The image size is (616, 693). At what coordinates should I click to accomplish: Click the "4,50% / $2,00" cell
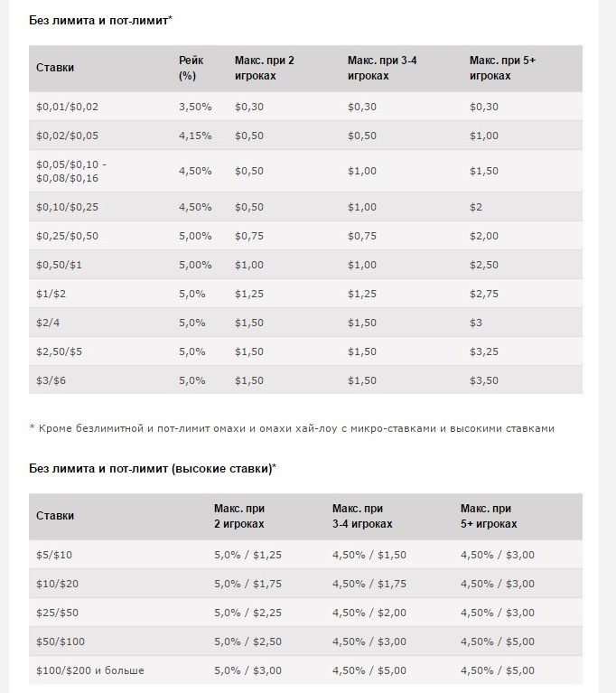369,613
